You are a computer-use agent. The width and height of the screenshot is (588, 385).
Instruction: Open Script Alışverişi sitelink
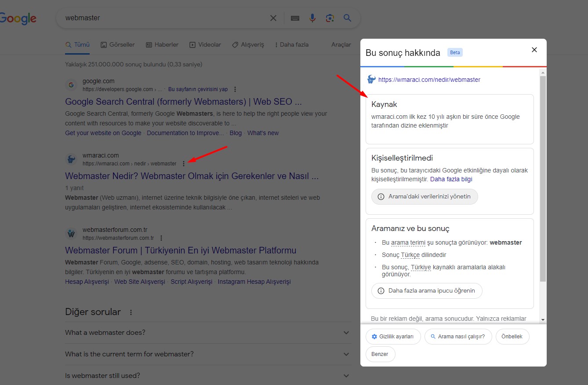[191, 282]
